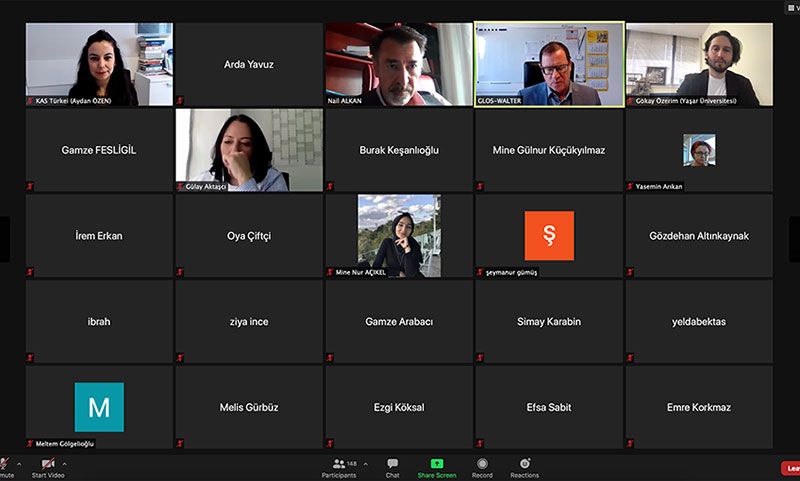Click the Start Video camera icon

(47, 464)
